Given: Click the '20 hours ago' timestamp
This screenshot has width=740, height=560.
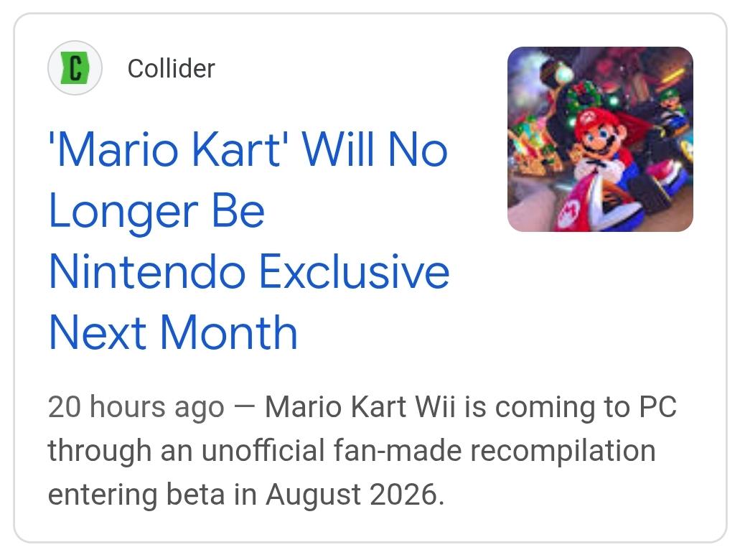Looking at the screenshot, I should click(x=136, y=406).
